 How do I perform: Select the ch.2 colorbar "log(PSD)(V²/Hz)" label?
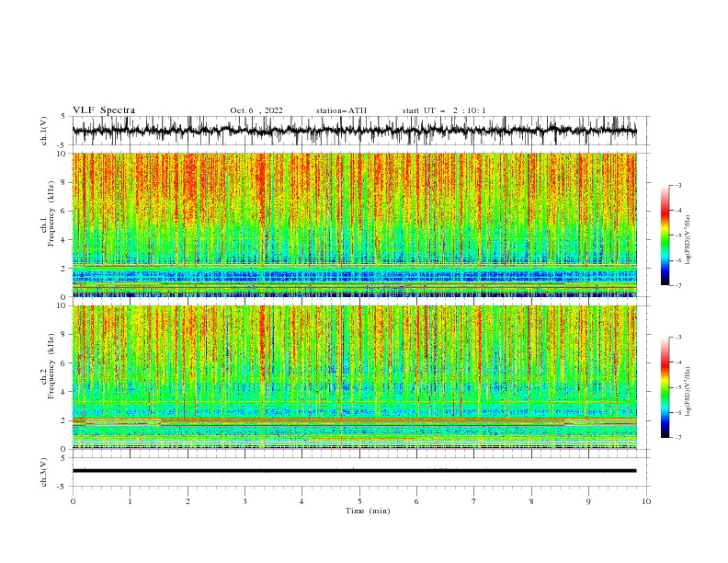coord(688,391)
